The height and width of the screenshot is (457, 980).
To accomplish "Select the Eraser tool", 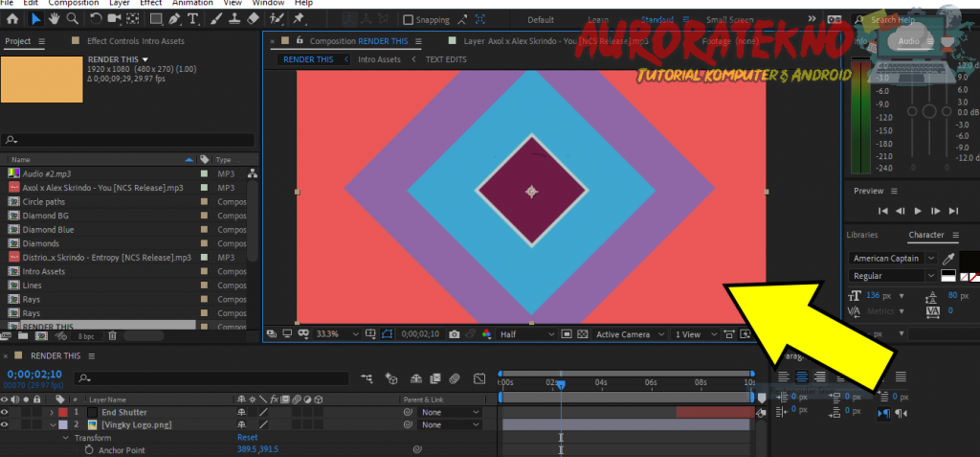I will pyautogui.click(x=253, y=19).
